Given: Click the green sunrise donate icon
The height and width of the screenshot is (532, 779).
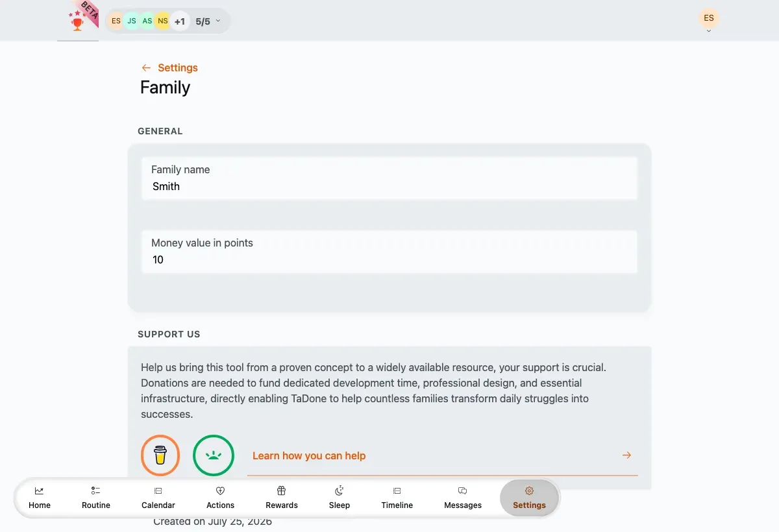Looking at the screenshot, I should coord(214,455).
